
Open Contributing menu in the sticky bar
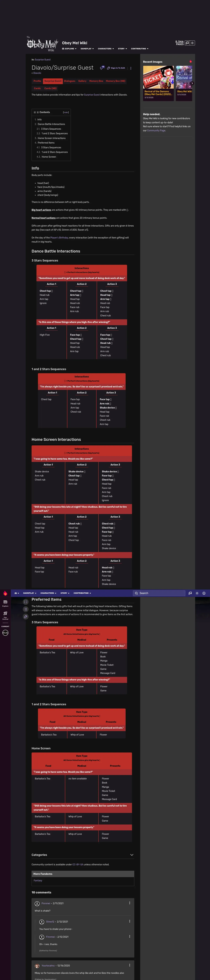pos(82,593)
